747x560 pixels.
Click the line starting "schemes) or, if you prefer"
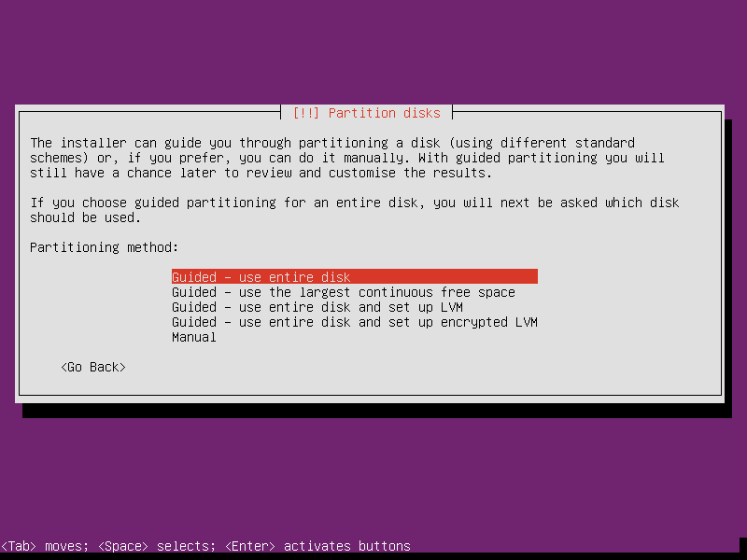click(347, 158)
